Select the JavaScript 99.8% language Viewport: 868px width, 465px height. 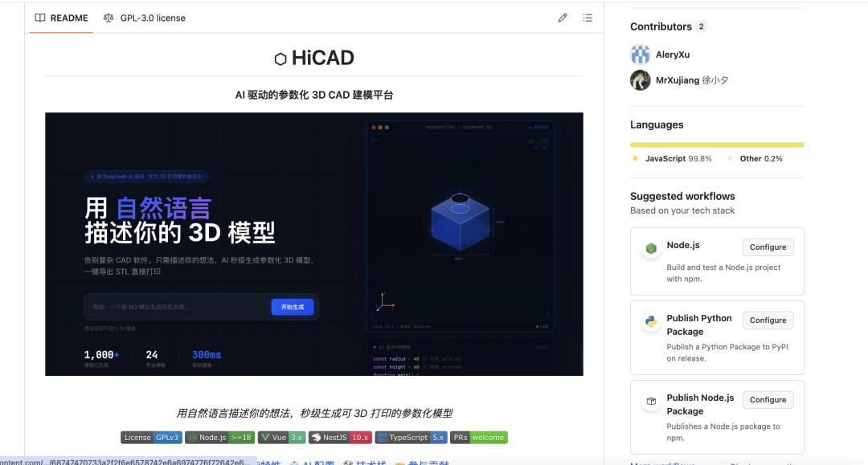[x=678, y=159]
